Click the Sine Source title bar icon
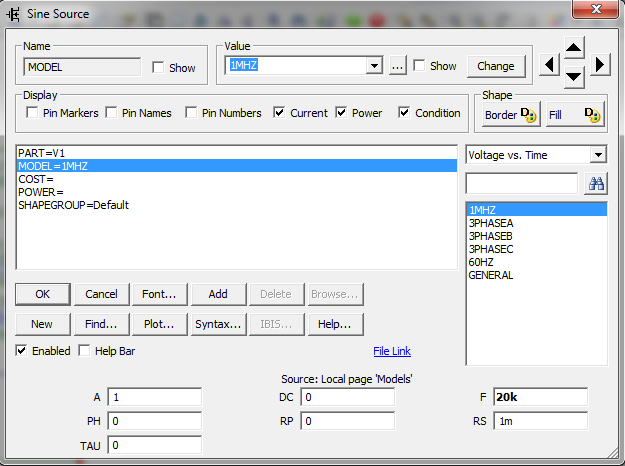The image size is (625, 466). tap(13, 14)
